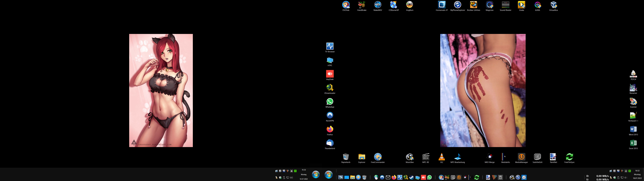Open the AURA desktop icon
644x181 pixels.
coord(537,6)
